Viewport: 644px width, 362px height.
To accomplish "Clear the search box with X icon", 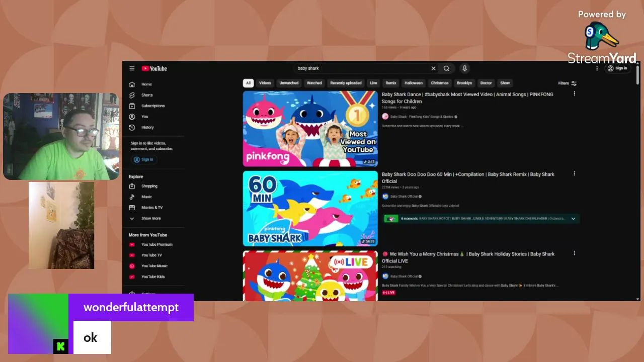I will [433, 68].
